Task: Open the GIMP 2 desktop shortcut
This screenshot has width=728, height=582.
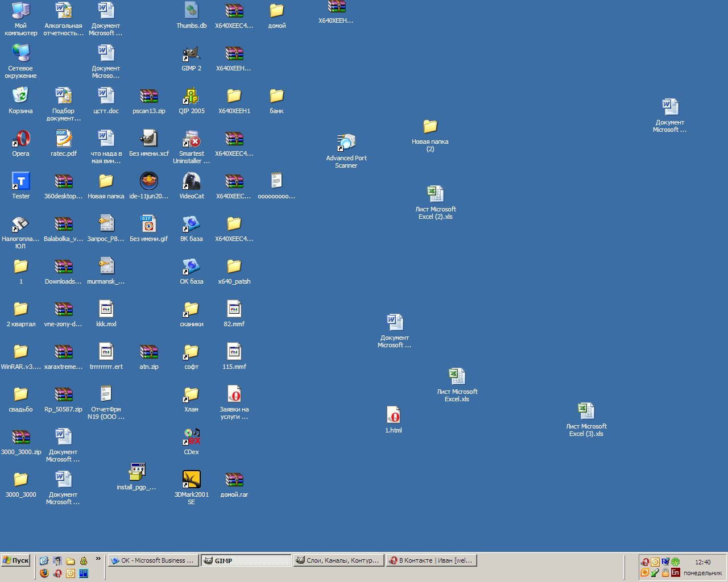Action: (192, 55)
